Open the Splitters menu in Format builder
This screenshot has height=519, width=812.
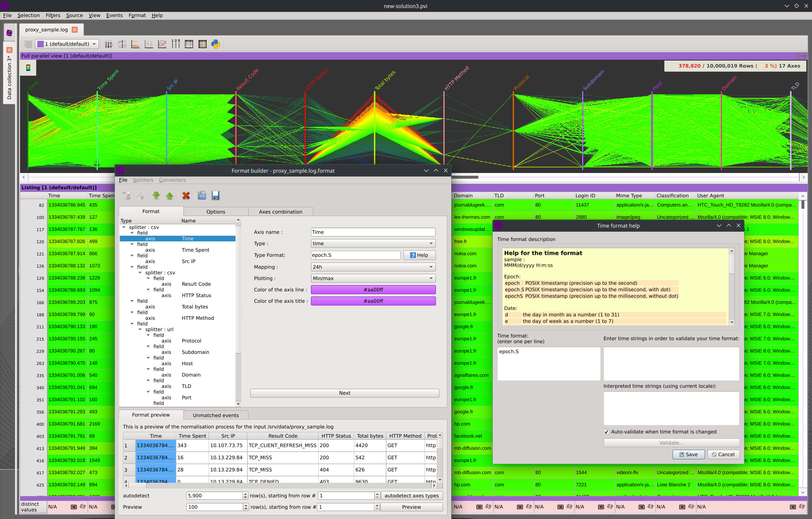coord(143,180)
